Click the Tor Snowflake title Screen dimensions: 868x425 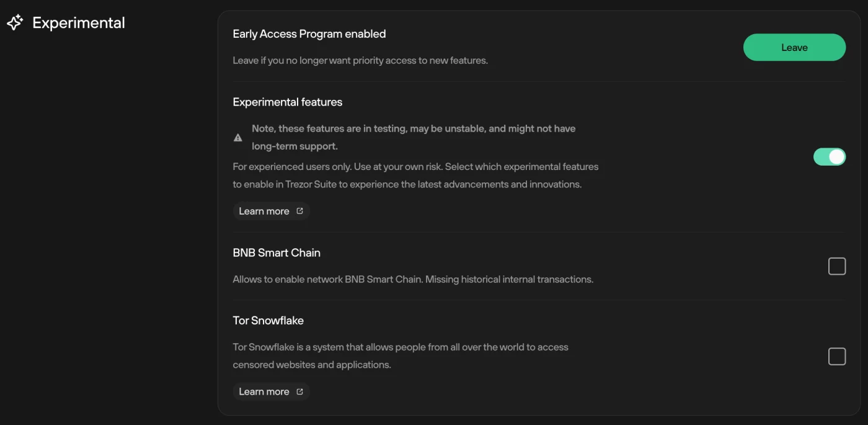268,320
